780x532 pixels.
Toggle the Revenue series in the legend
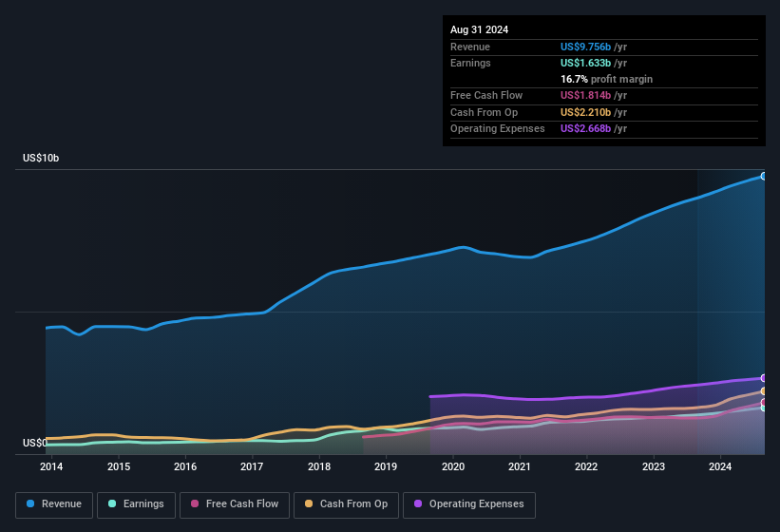[54, 503]
